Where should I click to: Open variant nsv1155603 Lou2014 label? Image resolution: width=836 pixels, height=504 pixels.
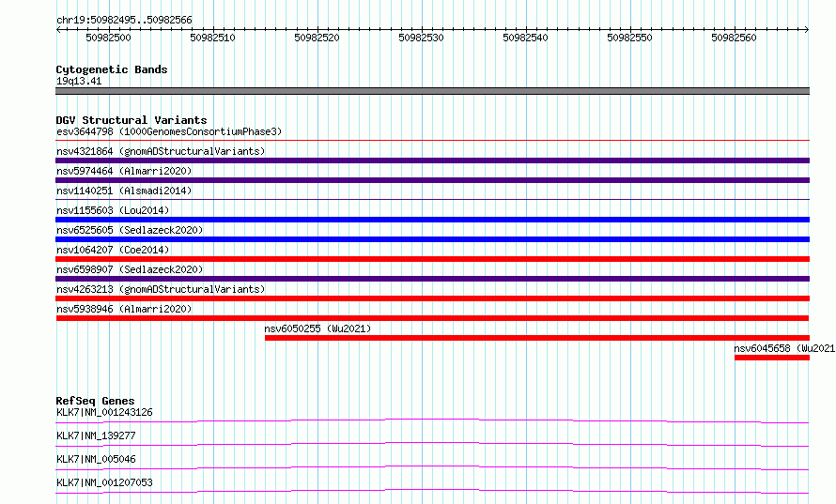113,210
